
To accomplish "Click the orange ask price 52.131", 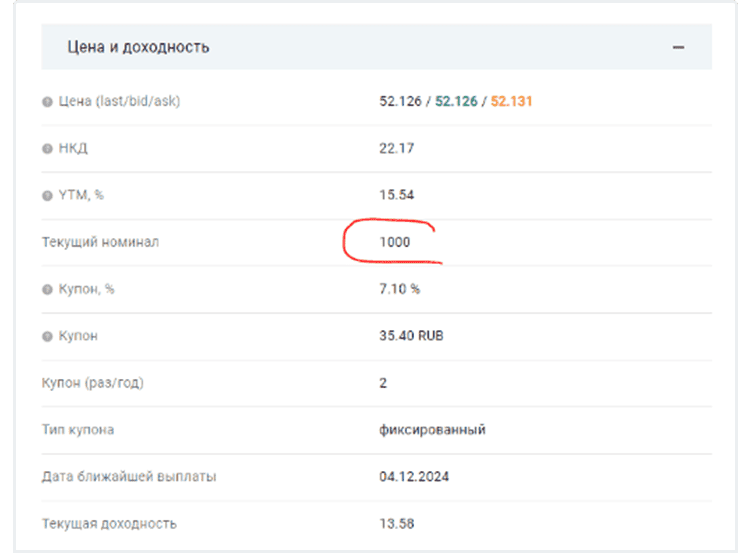I will pos(513,101).
